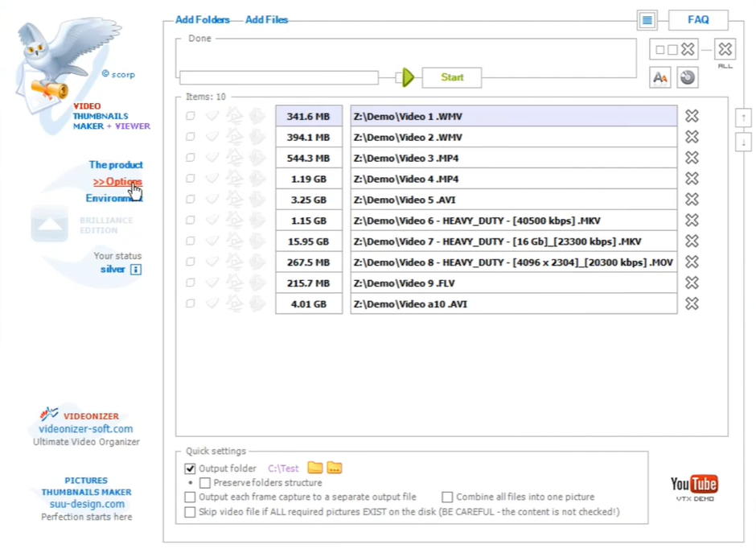The image size is (756, 553).
Task: Click Pictures Thumbnails Maker title
Action: pyautogui.click(x=86, y=486)
